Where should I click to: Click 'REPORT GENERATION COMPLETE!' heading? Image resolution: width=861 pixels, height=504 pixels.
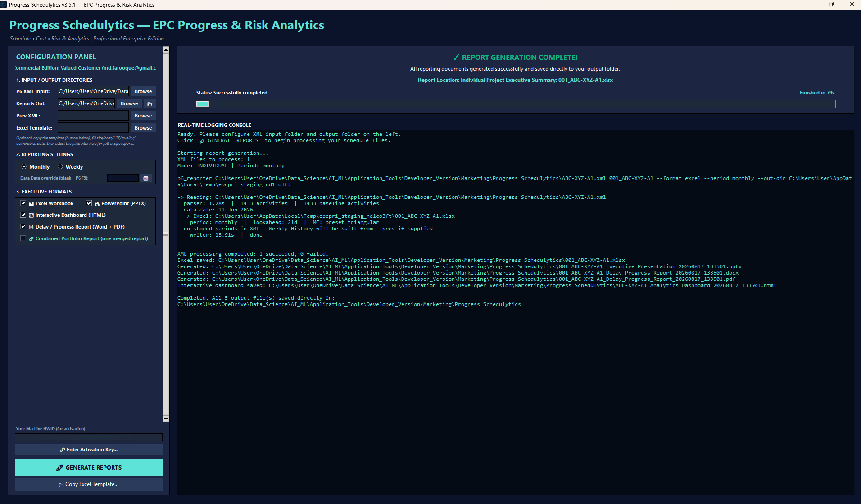[515, 57]
